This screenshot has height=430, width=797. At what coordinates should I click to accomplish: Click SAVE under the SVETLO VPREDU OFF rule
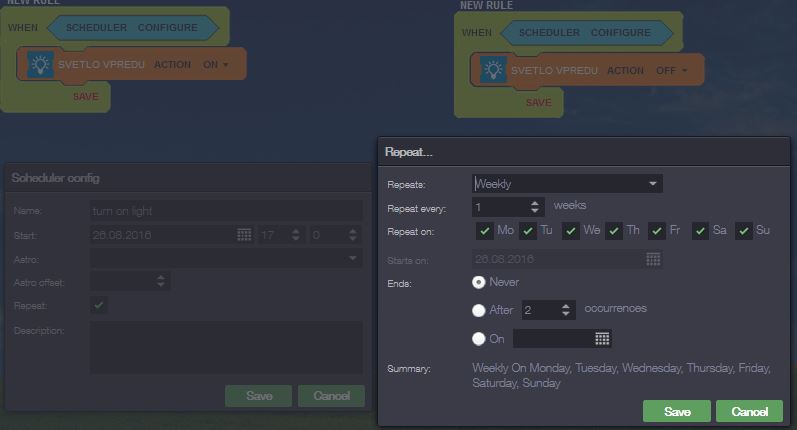538,102
